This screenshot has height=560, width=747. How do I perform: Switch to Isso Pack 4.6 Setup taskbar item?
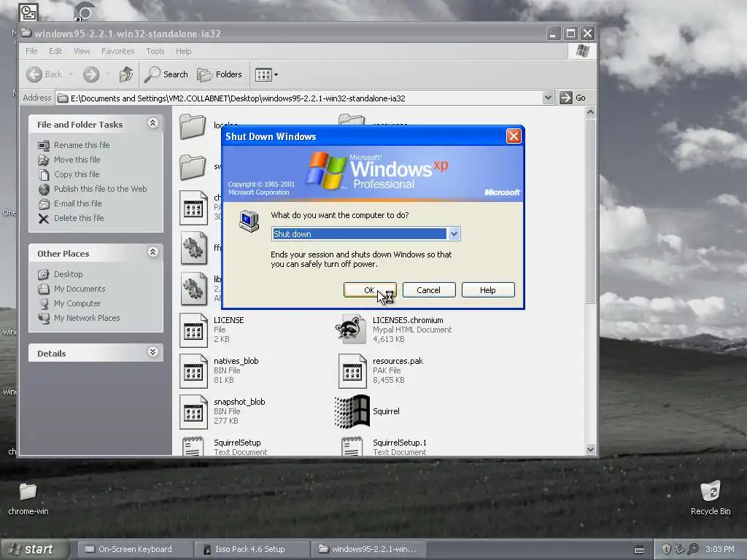click(250, 549)
